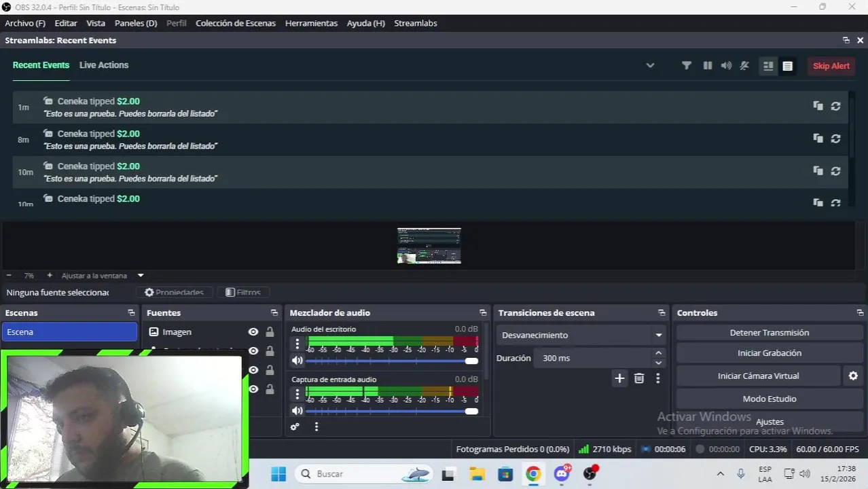Toggle the mute alerts bell-slash icon
868x489 pixels.
[744, 65]
